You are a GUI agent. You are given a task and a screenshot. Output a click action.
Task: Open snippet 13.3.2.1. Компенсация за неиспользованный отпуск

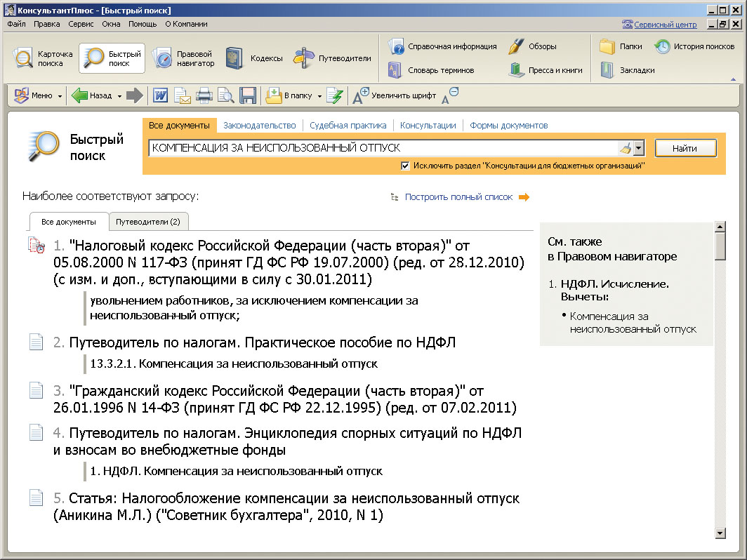tap(233, 364)
